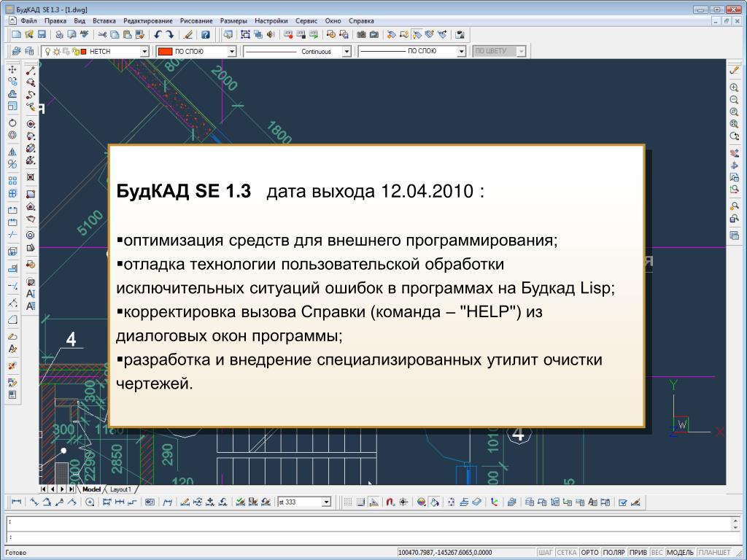The height and width of the screenshot is (560, 747).
Task: Select the Mirror tool in left toolbar
Action: pyautogui.click(x=12, y=152)
